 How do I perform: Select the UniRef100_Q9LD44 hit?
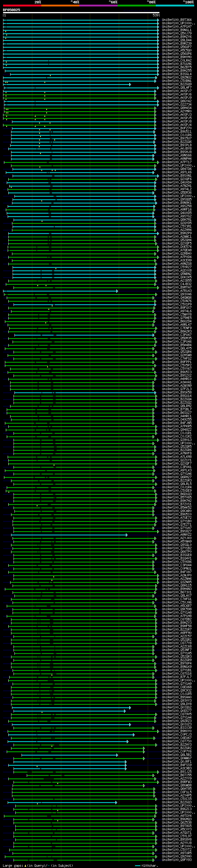pos(177,40)
